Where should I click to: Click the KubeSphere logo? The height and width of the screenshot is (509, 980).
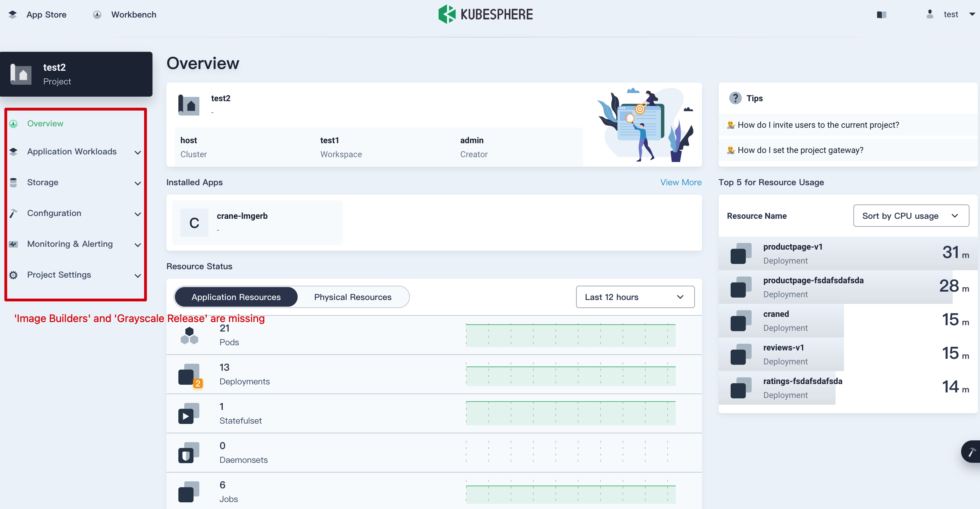pyautogui.click(x=485, y=14)
